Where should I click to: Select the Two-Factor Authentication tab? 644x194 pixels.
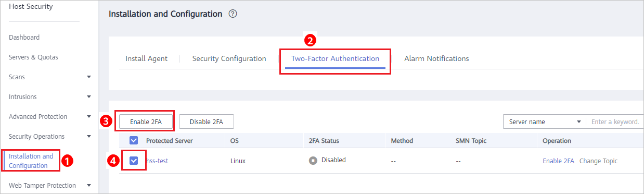click(x=335, y=58)
